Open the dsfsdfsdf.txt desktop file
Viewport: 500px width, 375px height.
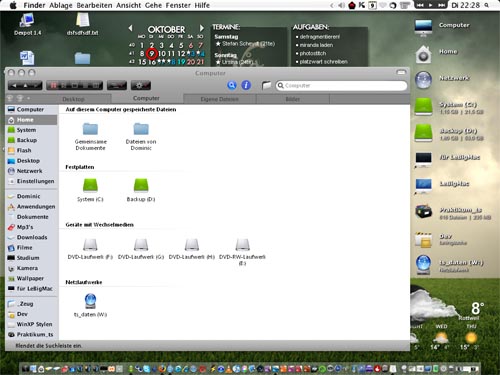click(x=82, y=24)
